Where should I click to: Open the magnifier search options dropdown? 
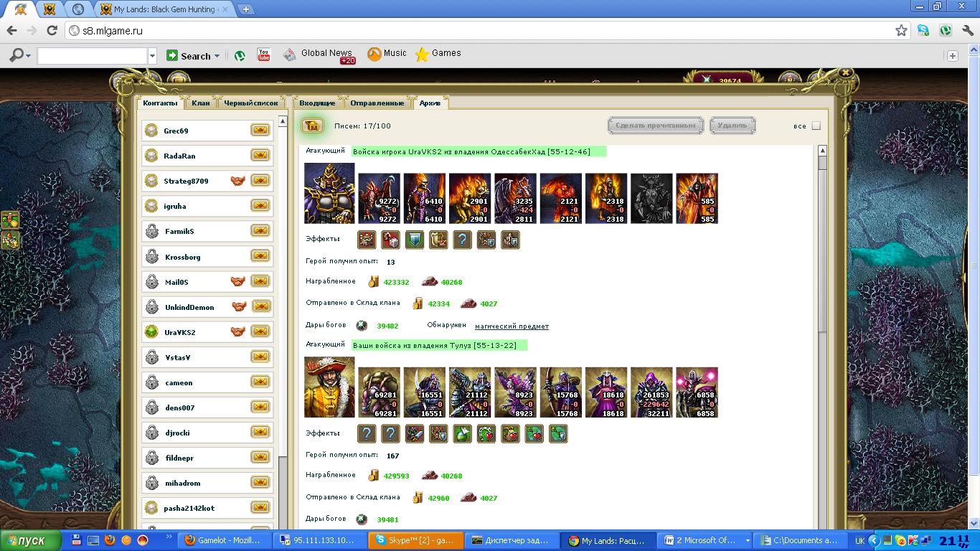[29, 56]
